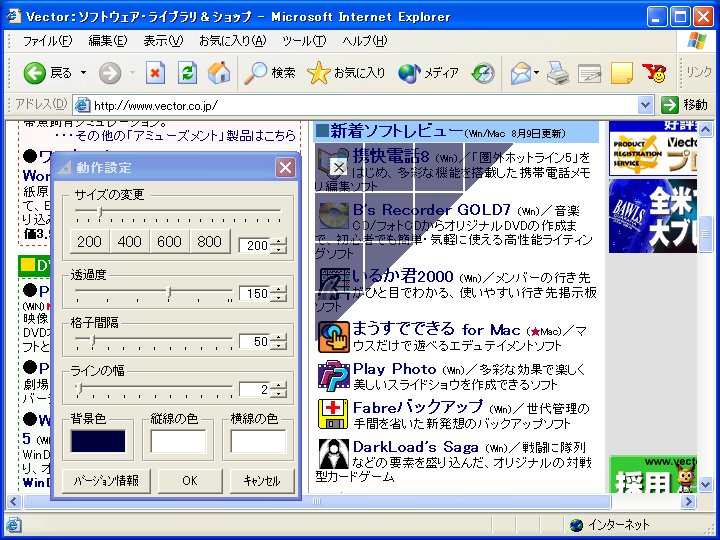Click the Yahoo messenger icon in toolbar
Screen dimensions: 720x540
pos(654,73)
